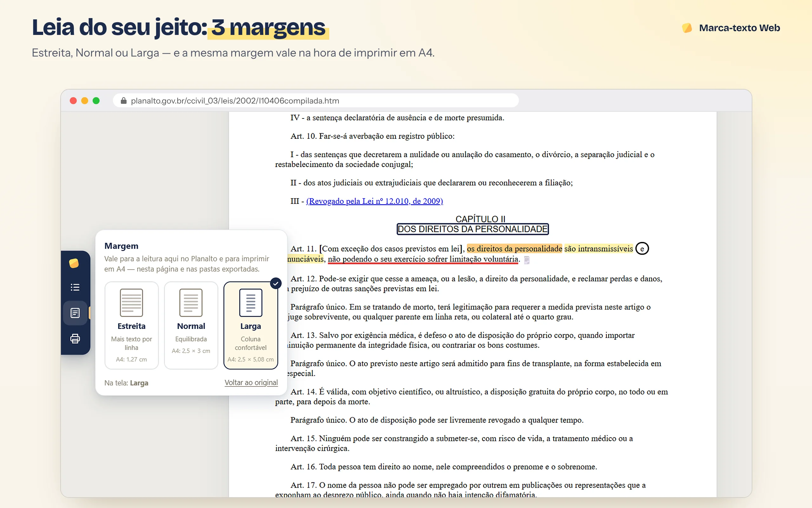This screenshot has width=812, height=508.
Task: Click 'A4: 2,5 × 3 cm' under Normal
Action: point(191,351)
